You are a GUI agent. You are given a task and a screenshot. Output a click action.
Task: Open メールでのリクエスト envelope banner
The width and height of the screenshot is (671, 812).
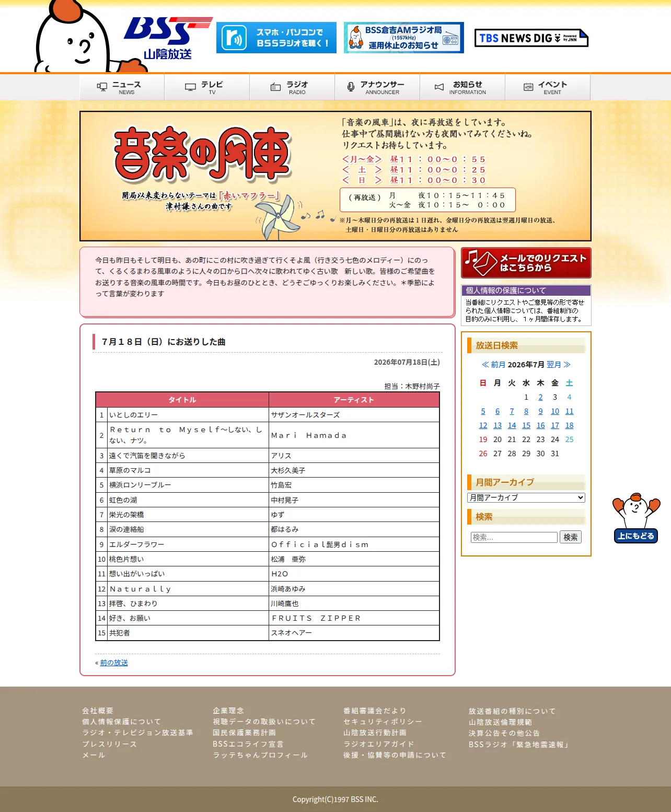pyautogui.click(x=526, y=263)
